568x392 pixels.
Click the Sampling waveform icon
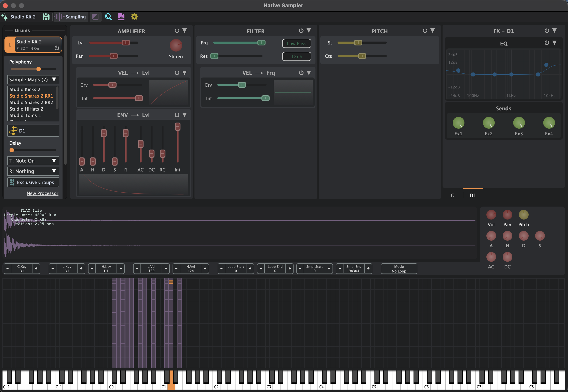click(x=59, y=17)
